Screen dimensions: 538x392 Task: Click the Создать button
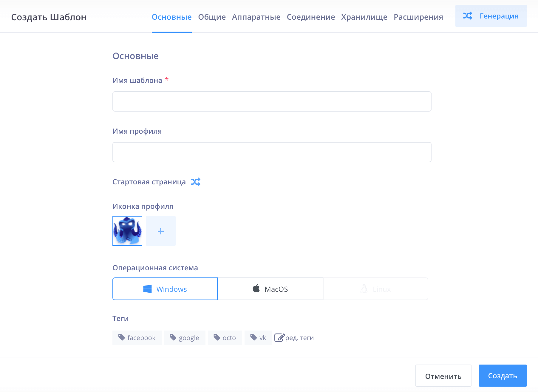click(x=502, y=376)
